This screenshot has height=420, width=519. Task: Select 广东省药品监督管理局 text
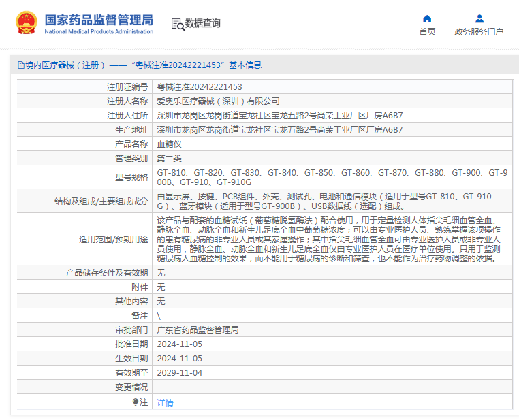click(x=198, y=330)
